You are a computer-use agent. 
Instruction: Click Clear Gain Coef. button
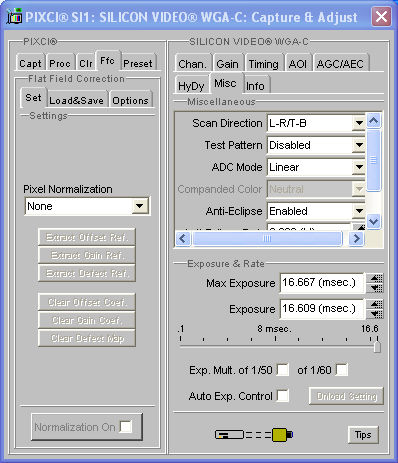tap(87, 320)
